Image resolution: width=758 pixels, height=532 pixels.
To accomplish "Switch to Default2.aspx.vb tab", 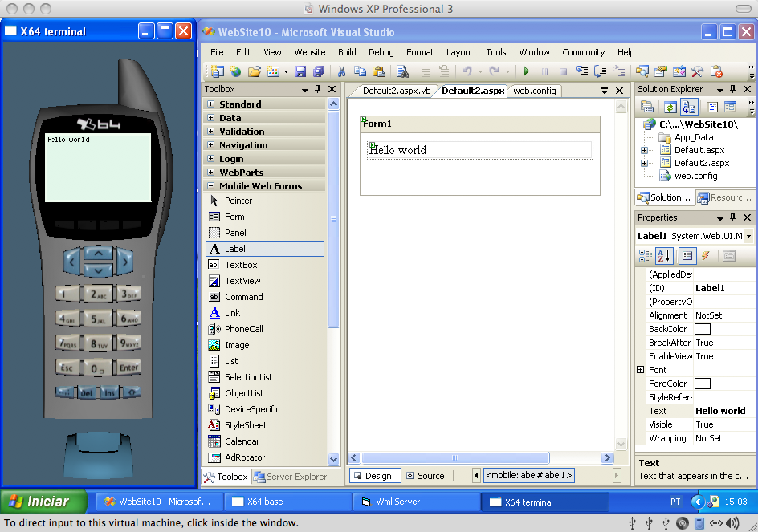I will [x=397, y=91].
